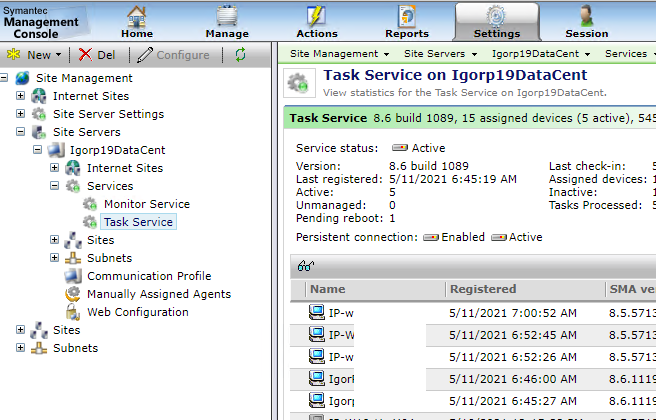Open Communication Profile tree item
This screenshot has height=420, width=656.
(149, 276)
